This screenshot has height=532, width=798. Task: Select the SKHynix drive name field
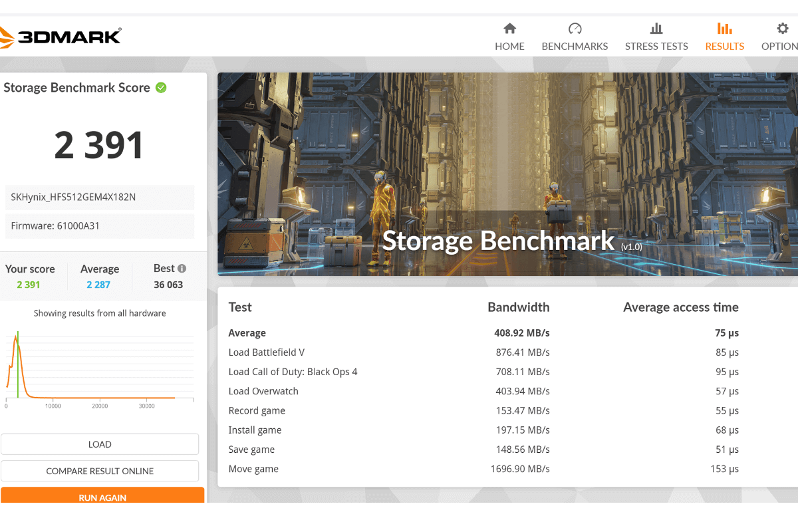(99, 197)
